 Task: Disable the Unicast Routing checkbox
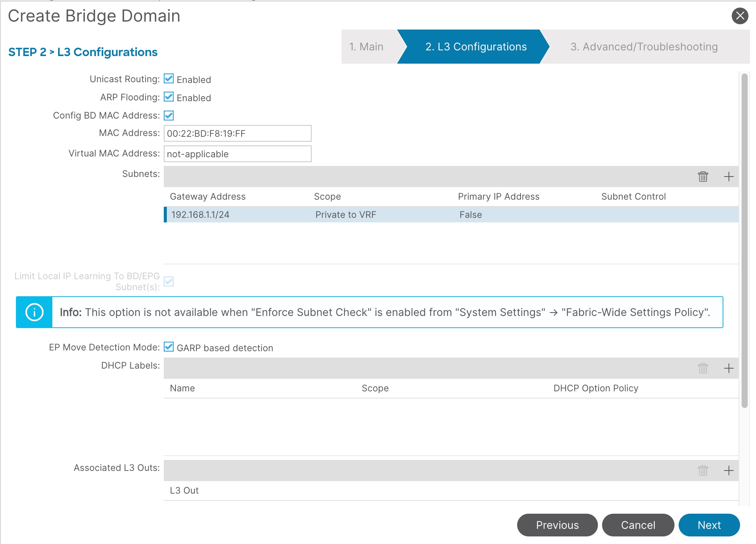pyautogui.click(x=169, y=79)
